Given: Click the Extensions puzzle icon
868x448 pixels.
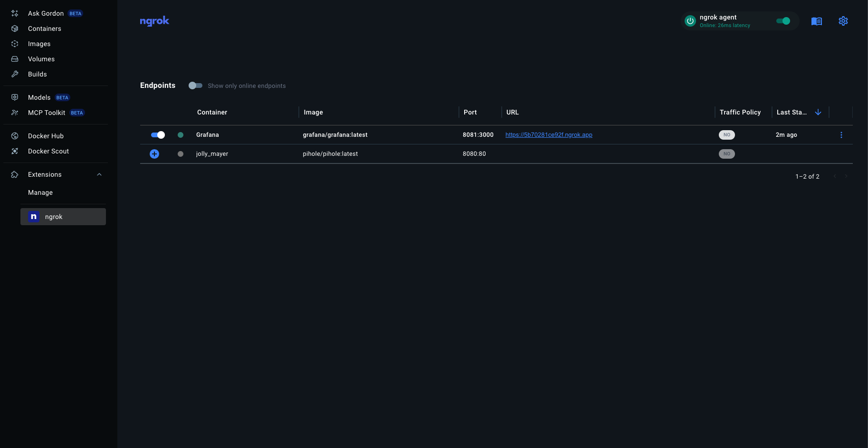Looking at the screenshot, I should click(x=15, y=174).
